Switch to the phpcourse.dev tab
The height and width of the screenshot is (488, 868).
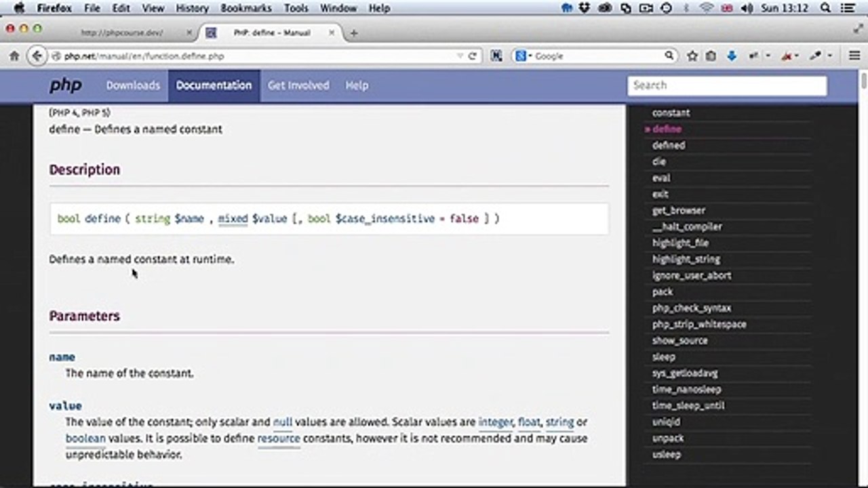point(122,33)
